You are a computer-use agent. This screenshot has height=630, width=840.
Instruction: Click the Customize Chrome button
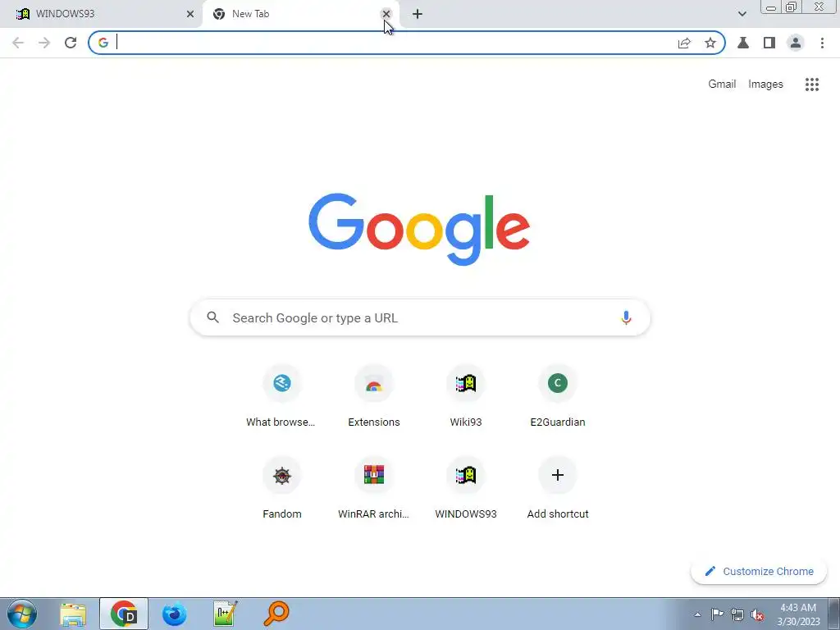pos(759,572)
